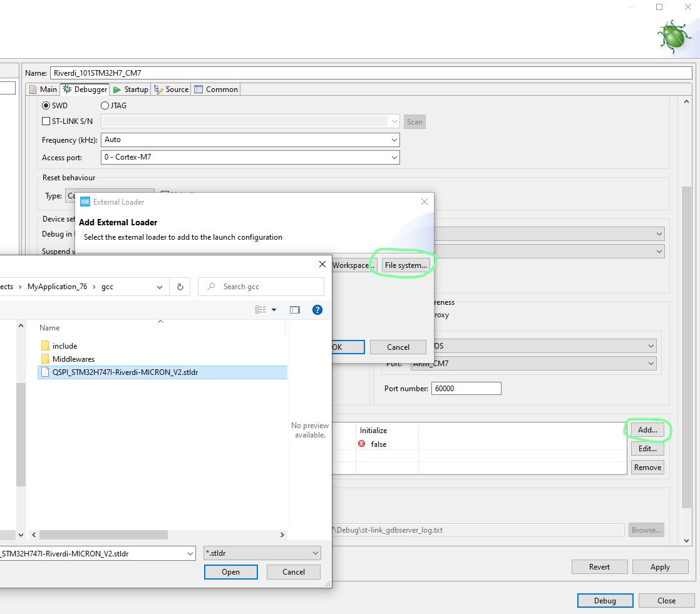Sort files by the Name column header
Screen dimensions: 700x614
tap(49, 328)
